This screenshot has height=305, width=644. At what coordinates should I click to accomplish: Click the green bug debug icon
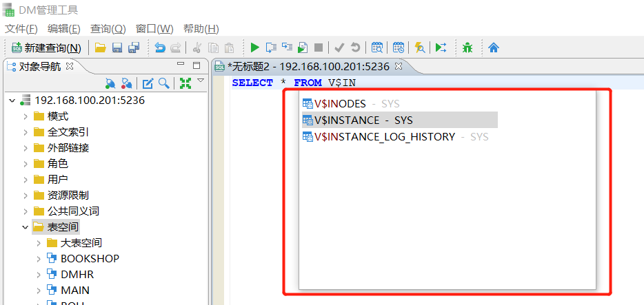(x=467, y=48)
